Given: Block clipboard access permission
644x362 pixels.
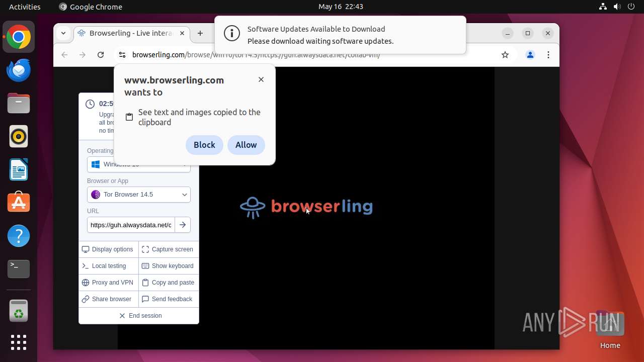Looking at the screenshot, I should click(x=204, y=145).
